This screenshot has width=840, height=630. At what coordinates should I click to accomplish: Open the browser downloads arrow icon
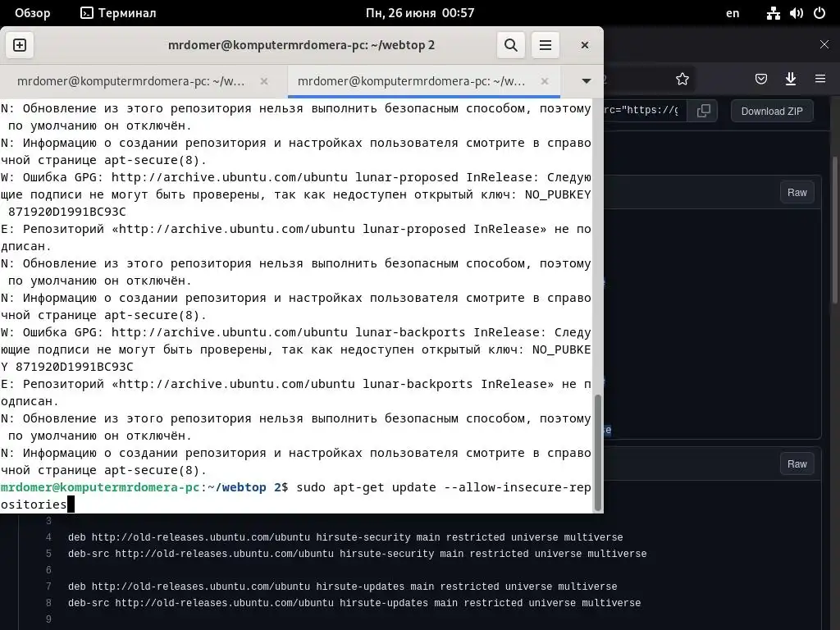(x=791, y=80)
